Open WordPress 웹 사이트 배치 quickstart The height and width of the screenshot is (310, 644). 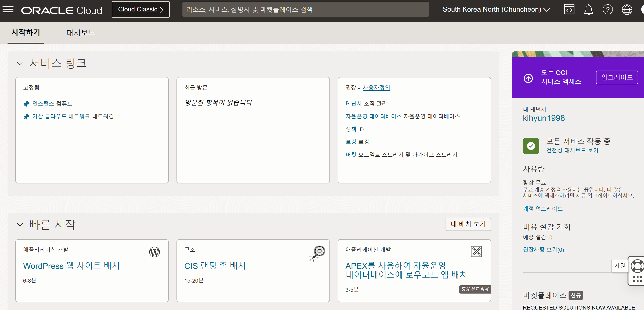(x=71, y=266)
